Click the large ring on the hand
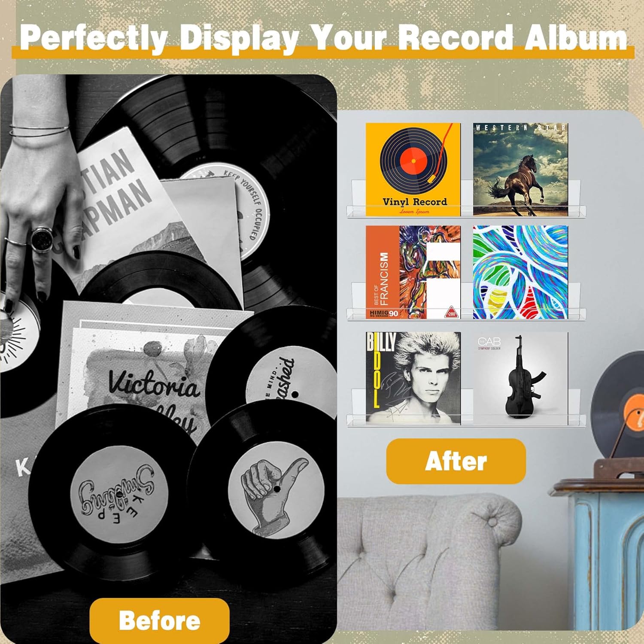 point(42,239)
